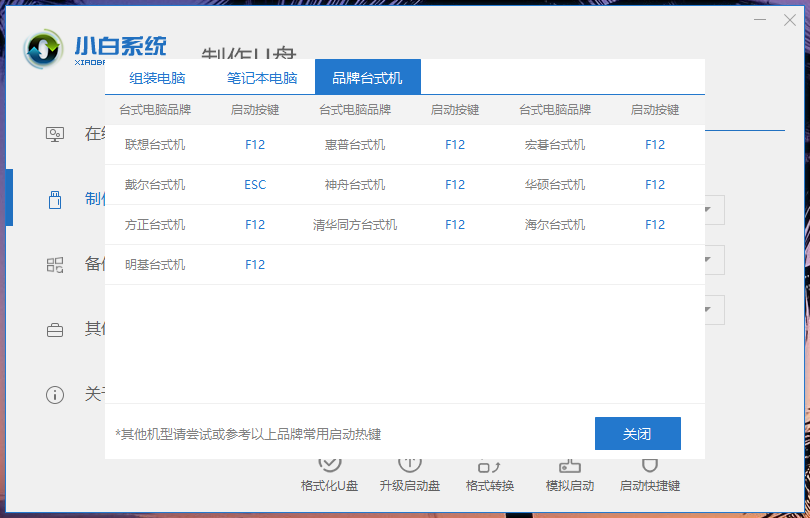Expand the first dropdown arrow behind dialog
The image size is (810, 518).
click(708, 210)
